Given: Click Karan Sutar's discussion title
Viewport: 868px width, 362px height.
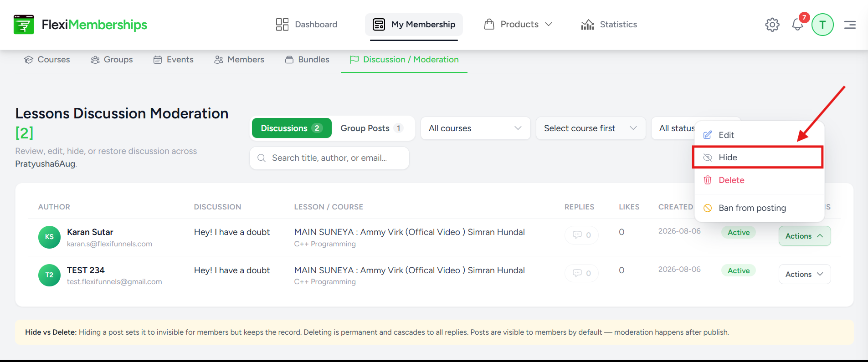Looking at the screenshot, I should click(x=232, y=232).
